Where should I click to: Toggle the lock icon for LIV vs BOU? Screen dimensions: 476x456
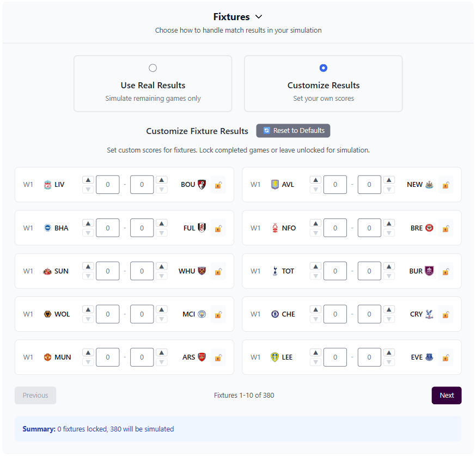(x=218, y=185)
